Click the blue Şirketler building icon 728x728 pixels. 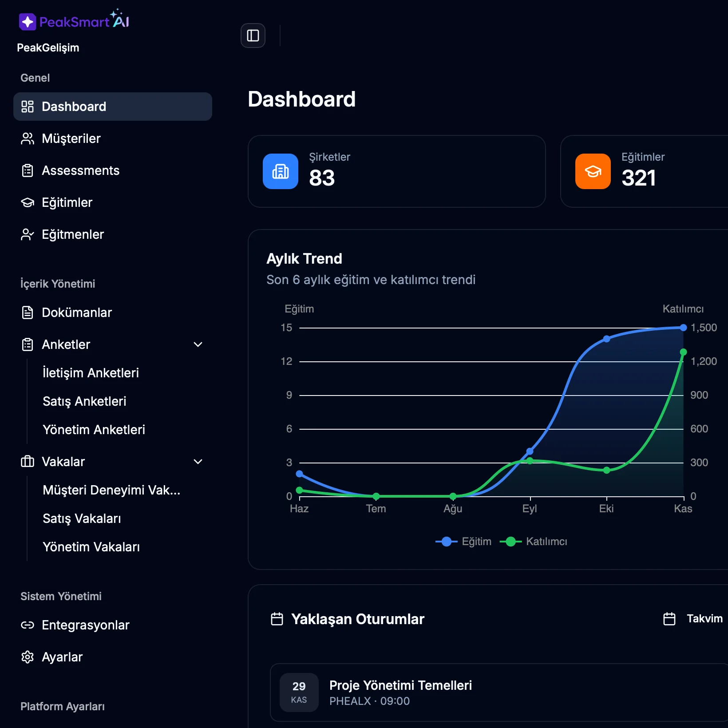[280, 171]
